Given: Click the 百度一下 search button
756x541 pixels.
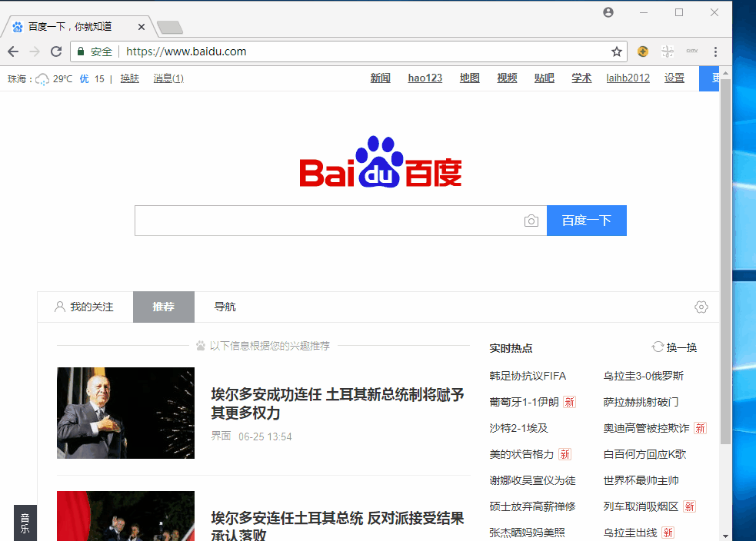Looking at the screenshot, I should [x=587, y=221].
